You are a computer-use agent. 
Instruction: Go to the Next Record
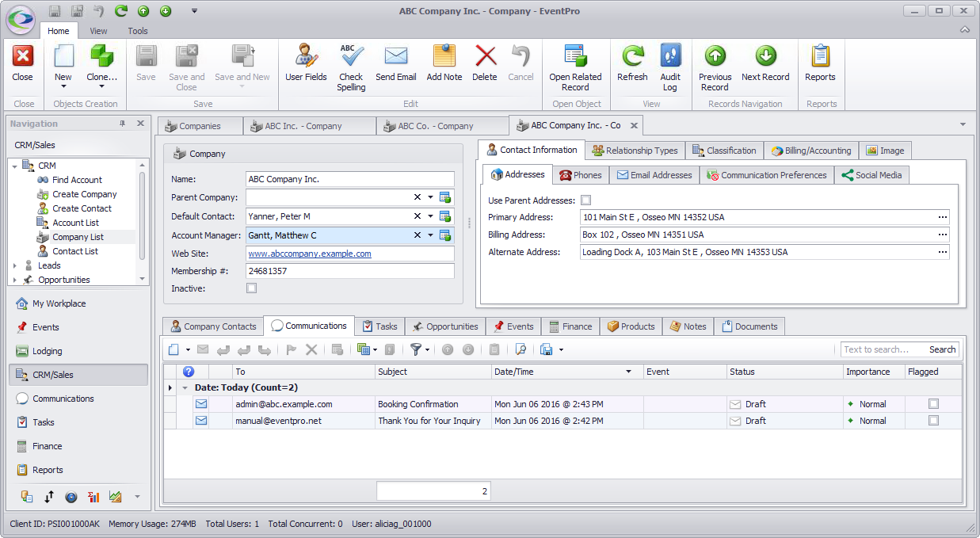tap(765, 63)
